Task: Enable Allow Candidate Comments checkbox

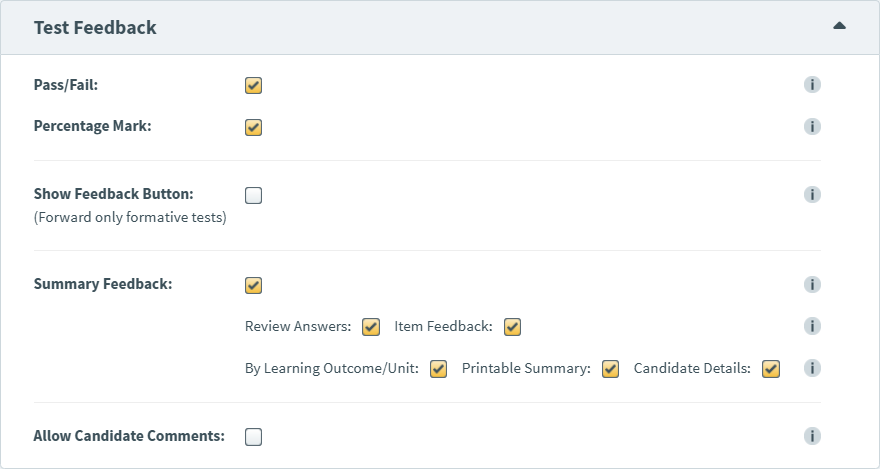Action: 253,436
